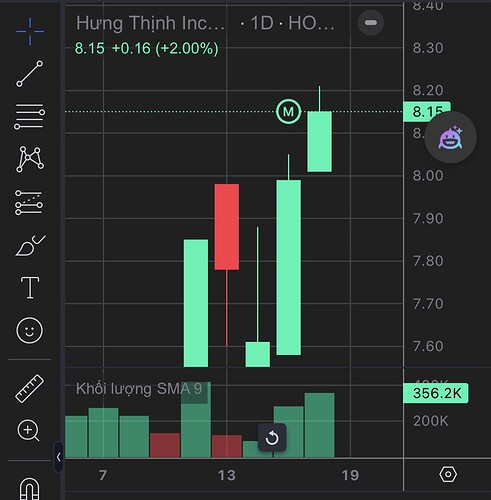Select the Text annotation tool
This screenshot has width=491, height=500.
[x=30, y=288]
